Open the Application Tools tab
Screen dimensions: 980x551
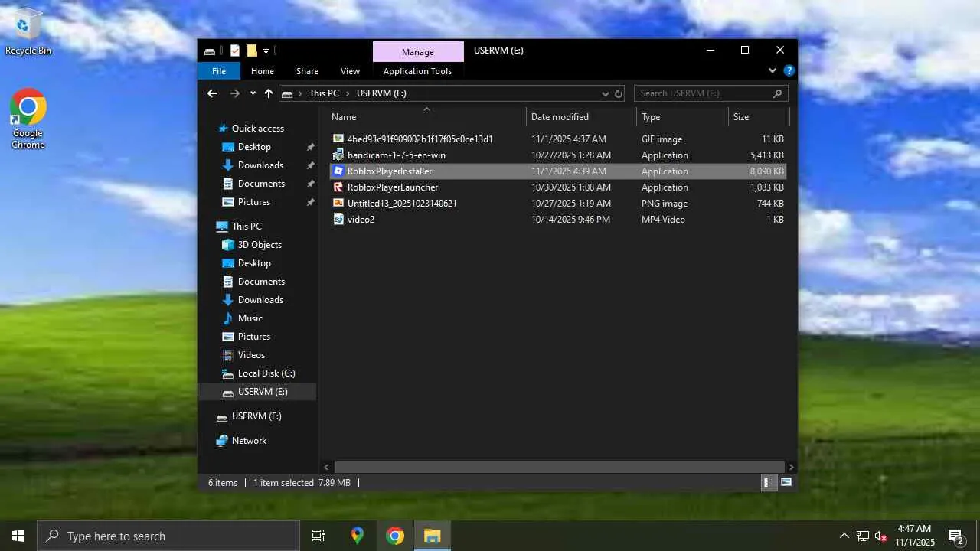pyautogui.click(x=417, y=71)
